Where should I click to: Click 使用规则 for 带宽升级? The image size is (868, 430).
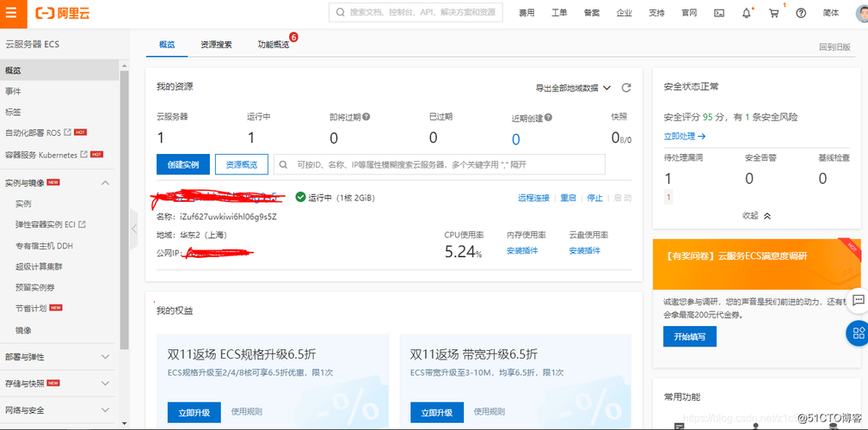click(489, 411)
